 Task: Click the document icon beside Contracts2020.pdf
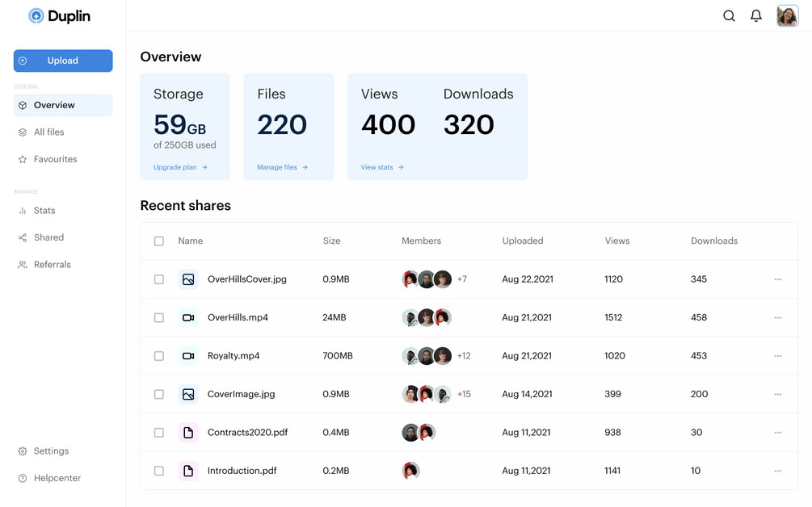point(188,433)
